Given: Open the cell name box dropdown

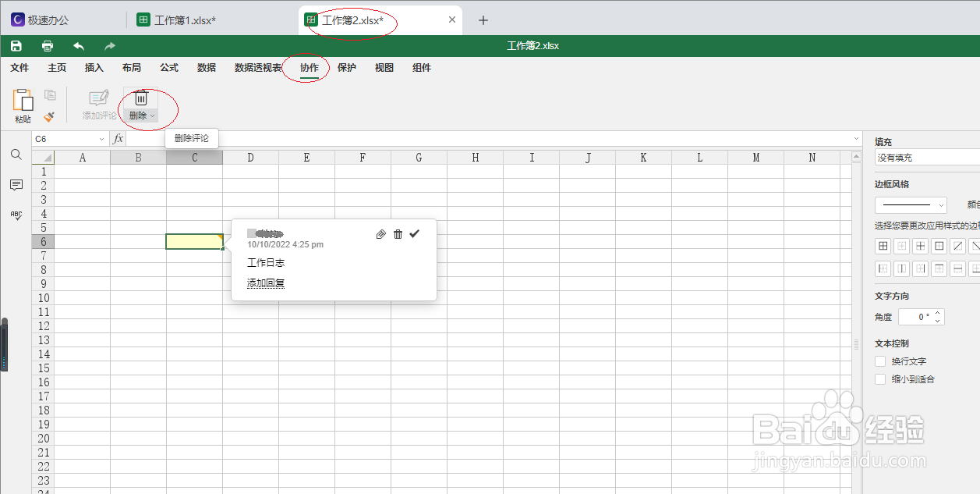Looking at the screenshot, I should [x=102, y=137].
